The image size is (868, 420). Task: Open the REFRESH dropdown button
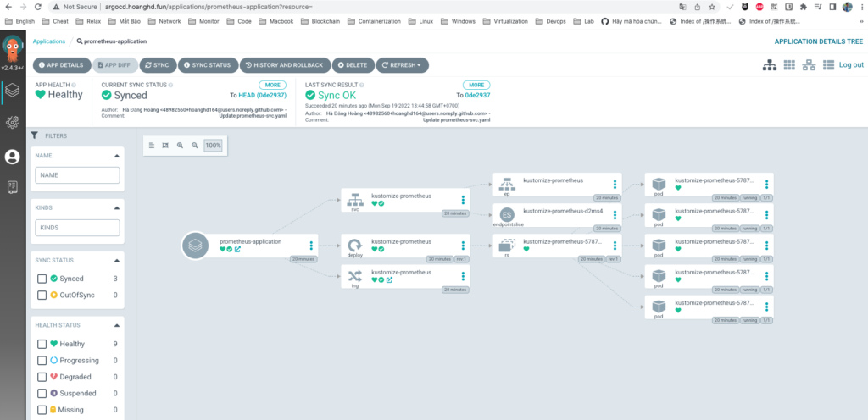click(x=403, y=65)
